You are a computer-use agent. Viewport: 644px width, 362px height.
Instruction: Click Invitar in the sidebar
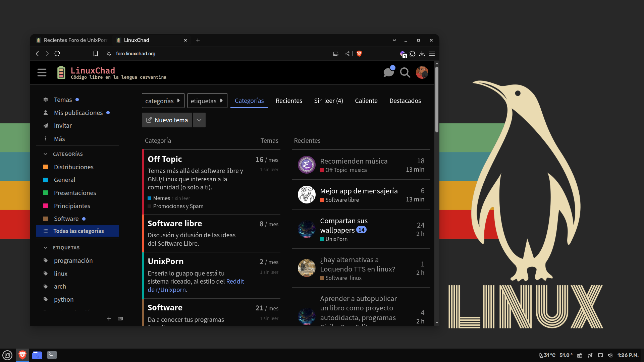[x=63, y=126]
